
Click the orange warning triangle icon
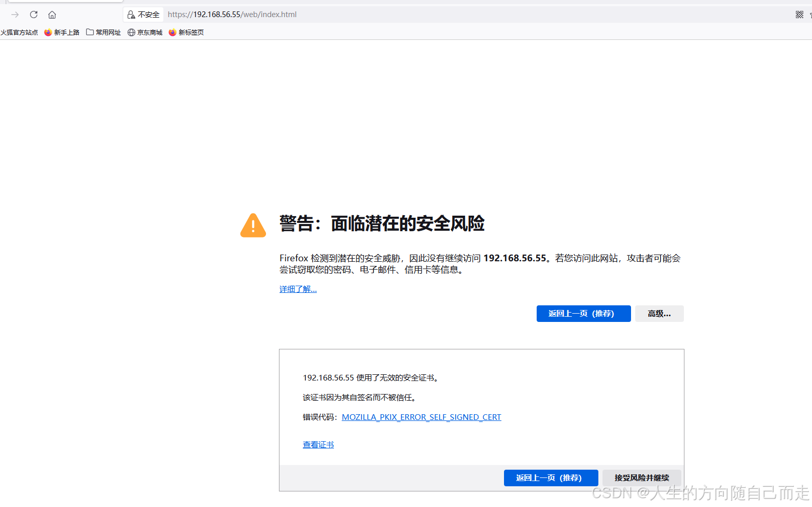[253, 226]
